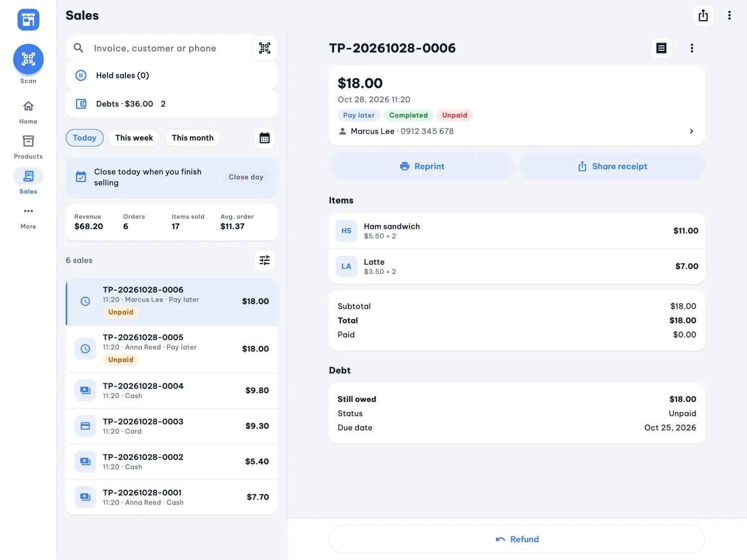
Task: Click the Close day button
Action: 246,177
